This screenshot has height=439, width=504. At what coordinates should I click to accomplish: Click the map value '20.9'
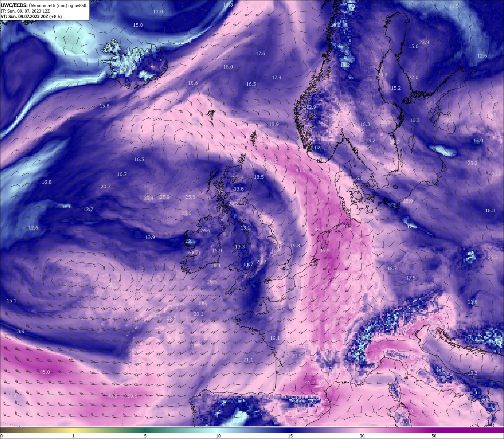click(296, 356)
